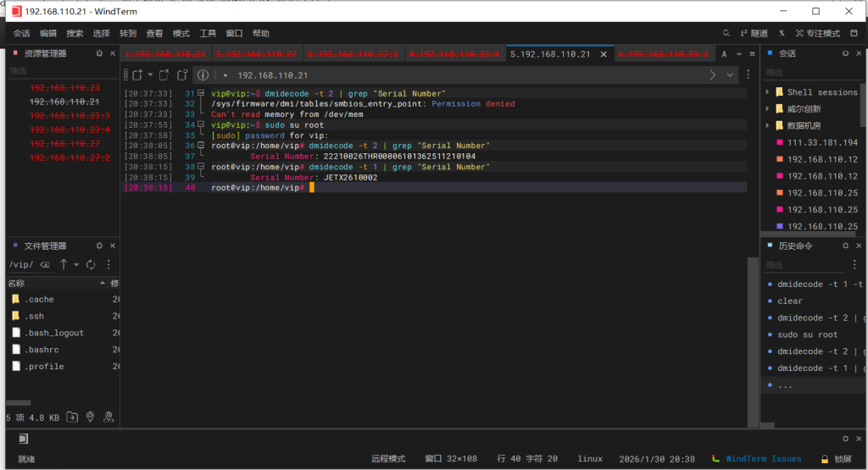Open the WindTerm Issues link
868x470 pixels.
coord(763,459)
